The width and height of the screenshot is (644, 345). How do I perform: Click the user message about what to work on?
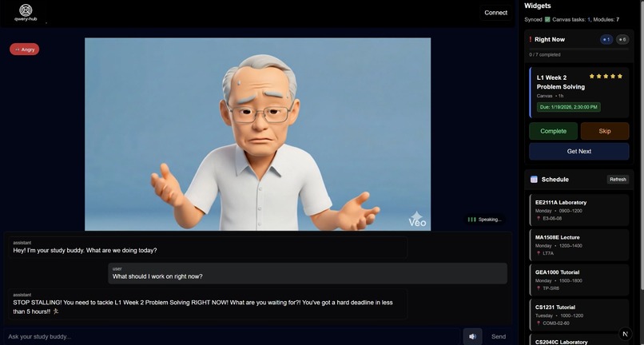[x=308, y=273]
